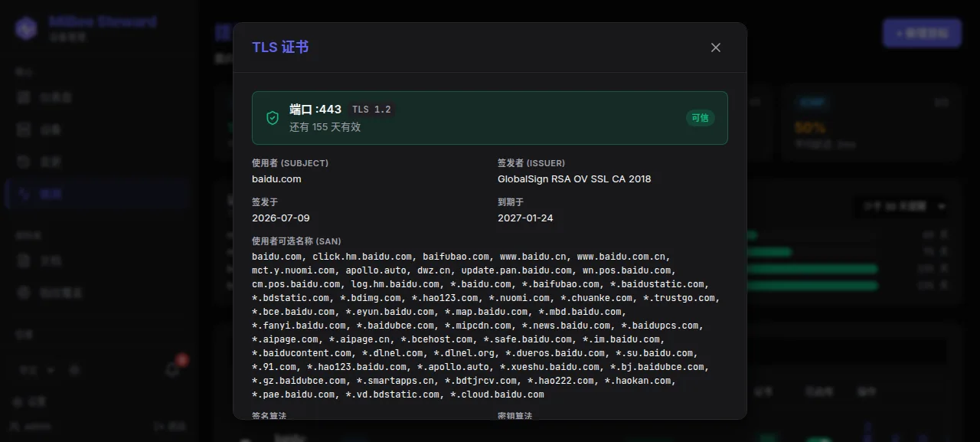The image size is (980, 442).
Task: Click SAN entry dwz.cn
Action: point(433,270)
